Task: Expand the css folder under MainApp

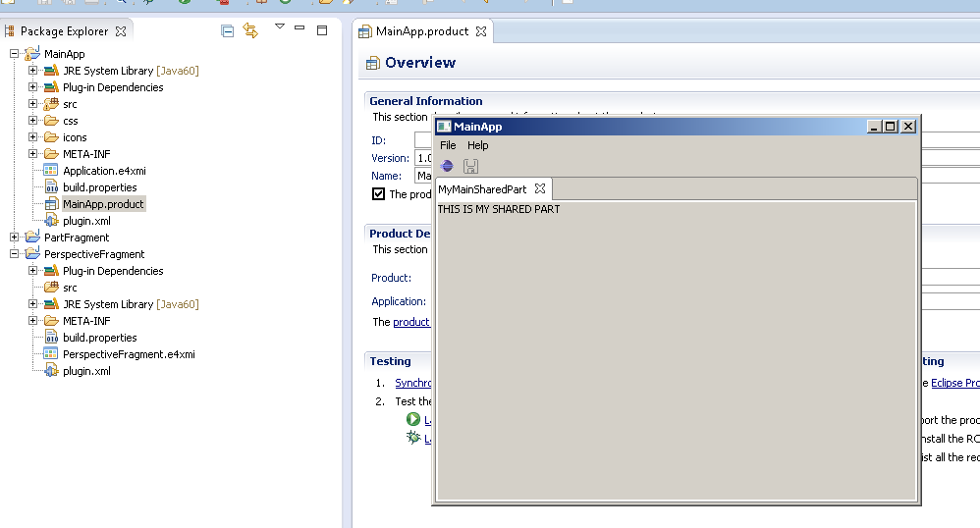Action: [33, 121]
